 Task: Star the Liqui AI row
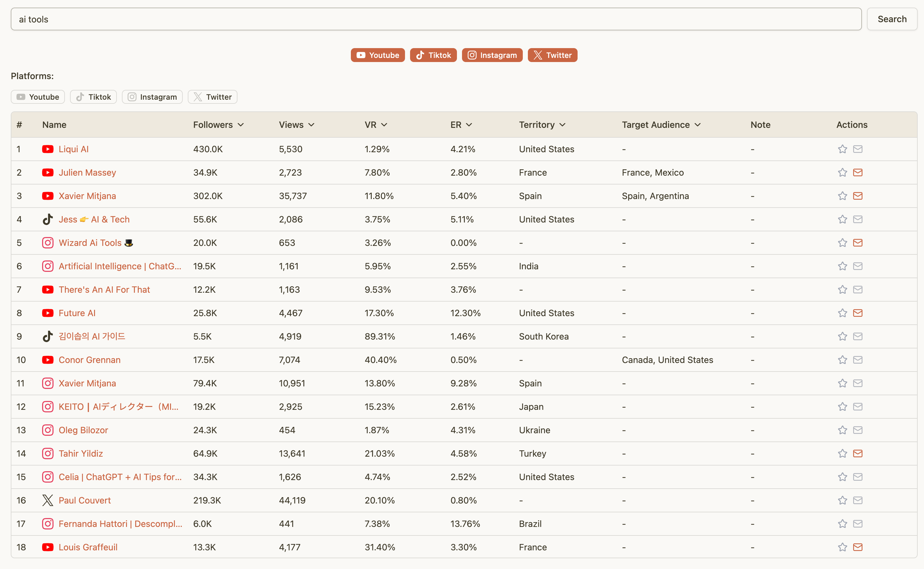[842, 149]
